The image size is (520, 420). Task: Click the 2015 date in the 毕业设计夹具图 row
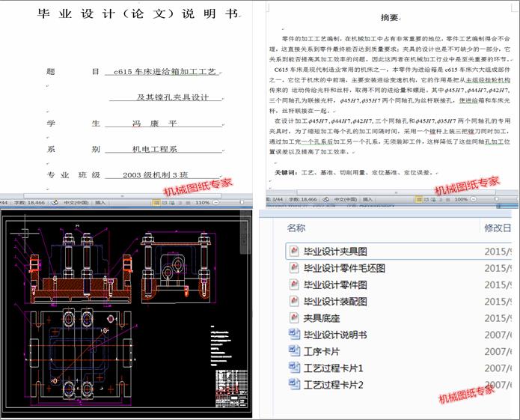[497, 251]
